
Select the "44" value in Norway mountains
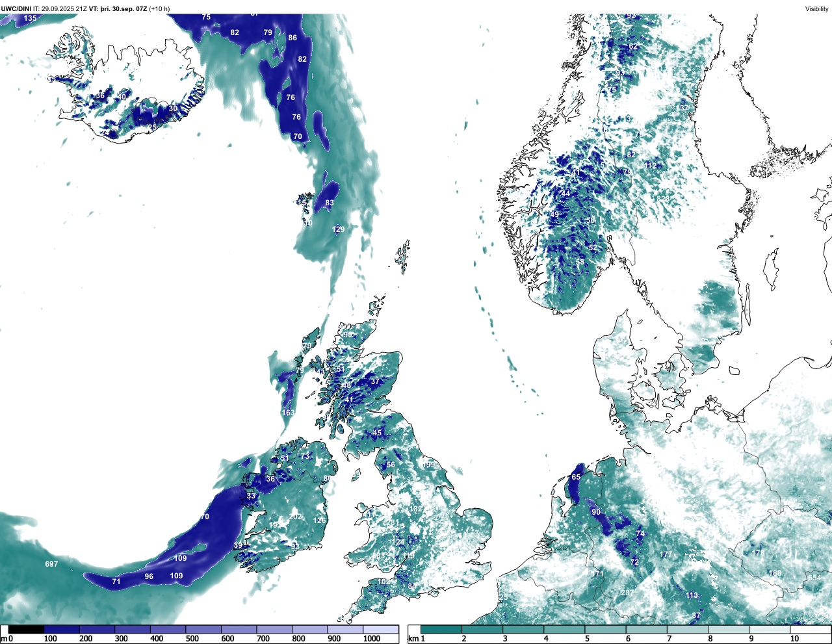[565, 194]
